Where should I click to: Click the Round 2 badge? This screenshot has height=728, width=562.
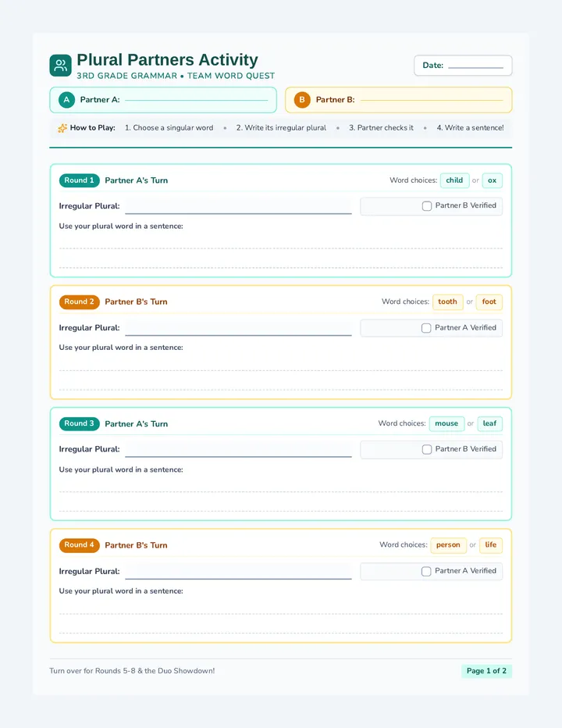[x=80, y=302]
